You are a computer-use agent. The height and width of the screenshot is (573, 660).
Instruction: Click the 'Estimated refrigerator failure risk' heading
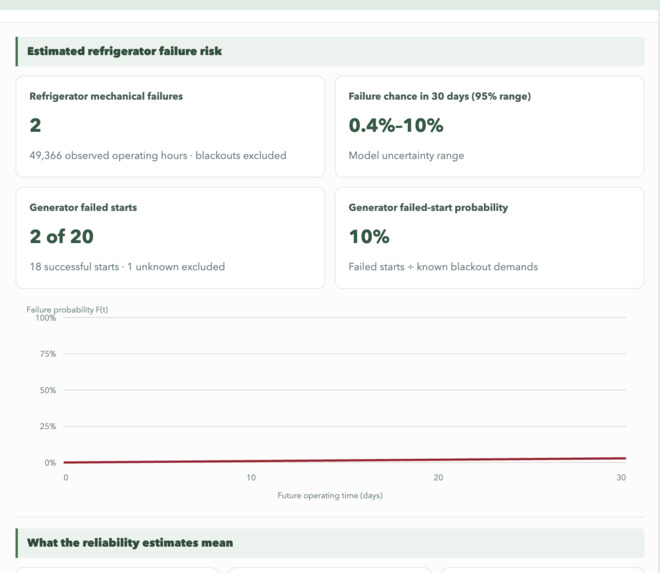click(x=124, y=51)
